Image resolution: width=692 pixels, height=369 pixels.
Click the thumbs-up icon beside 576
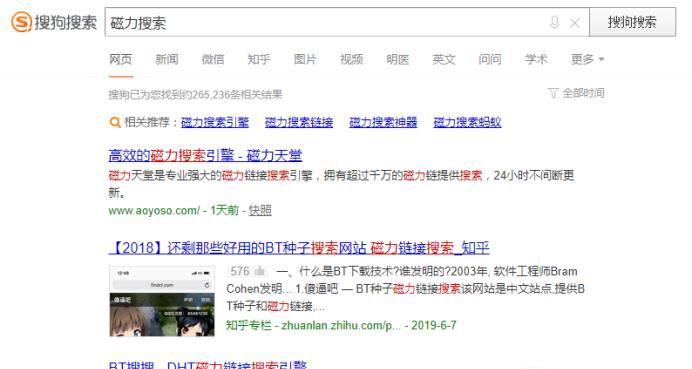[x=260, y=271]
